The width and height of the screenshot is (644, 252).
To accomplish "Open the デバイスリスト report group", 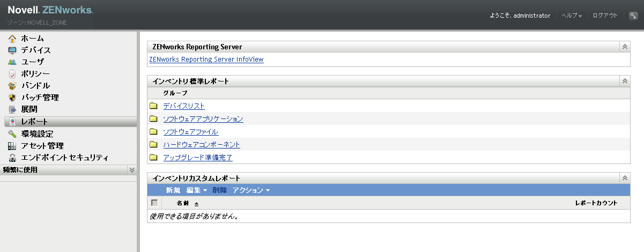I will pyautogui.click(x=184, y=106).
